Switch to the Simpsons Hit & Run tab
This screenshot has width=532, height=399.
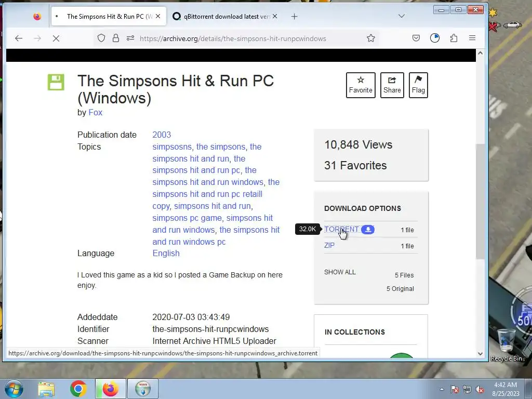coord(109,16)
